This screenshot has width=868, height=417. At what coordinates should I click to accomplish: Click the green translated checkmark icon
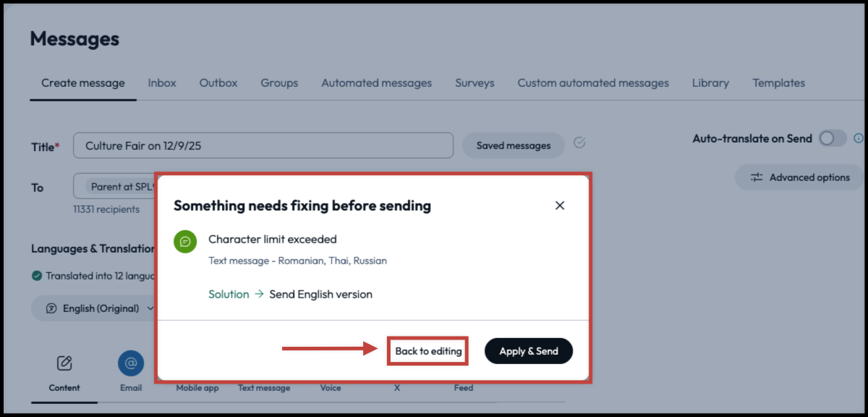[37, 276]
